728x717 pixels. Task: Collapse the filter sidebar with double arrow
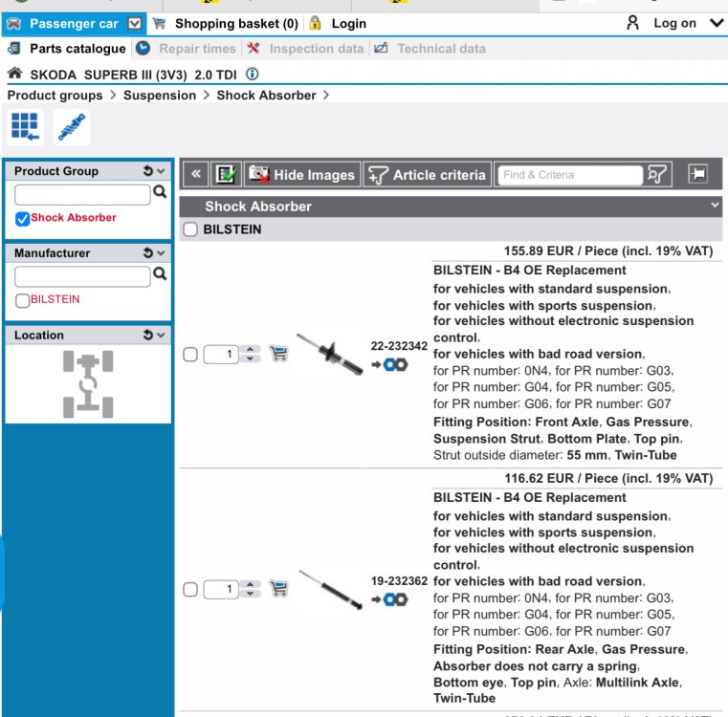coord(196,175)
